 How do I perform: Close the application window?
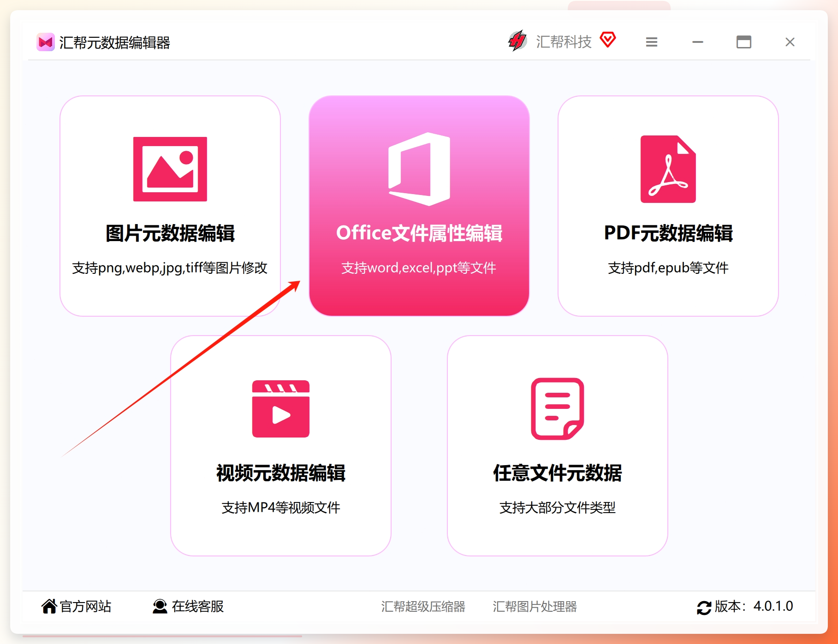790,42
